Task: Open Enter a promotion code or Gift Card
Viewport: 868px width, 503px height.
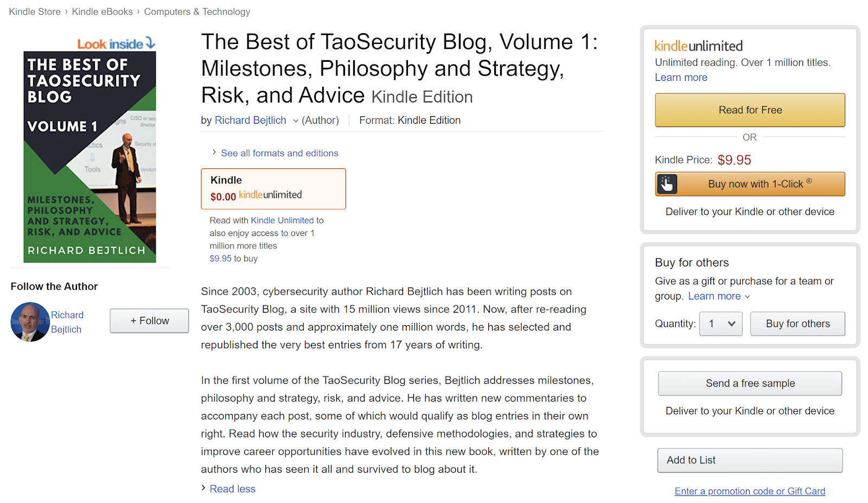Action: [750, 491]
